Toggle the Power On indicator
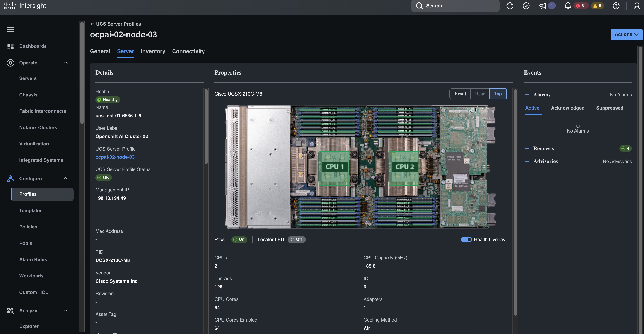The height and width of the screenshot is (334, 644). [239, 239]
